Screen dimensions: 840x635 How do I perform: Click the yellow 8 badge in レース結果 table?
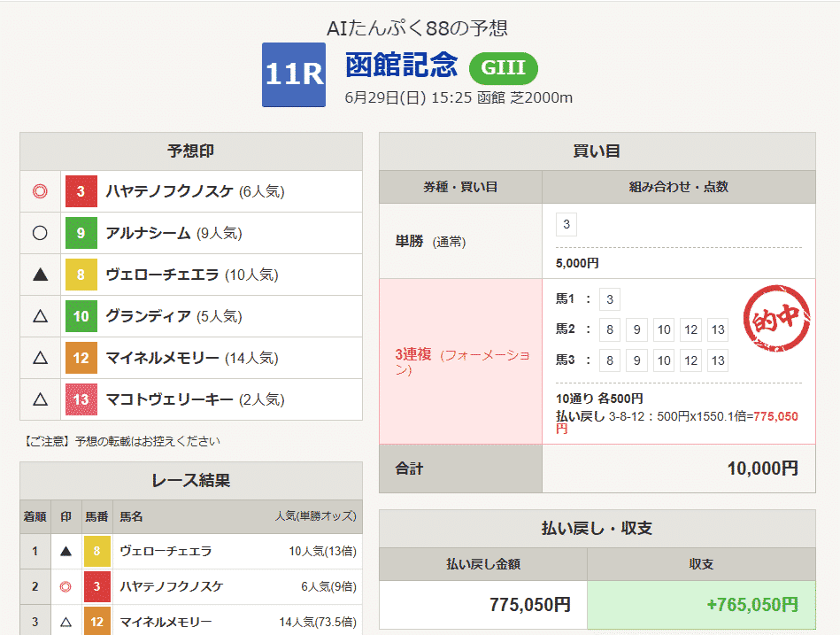coord(96,551)
